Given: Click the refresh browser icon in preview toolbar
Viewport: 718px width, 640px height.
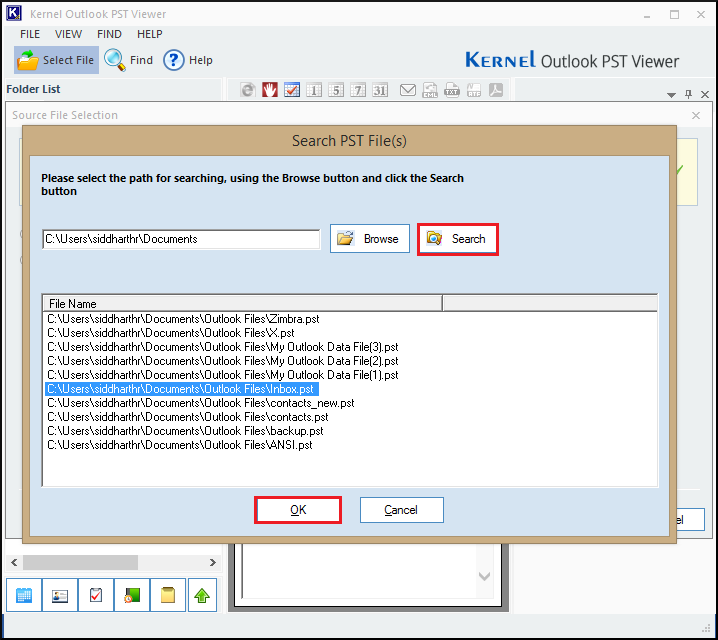Looking at the screenshot, I should tap(248, 90).
